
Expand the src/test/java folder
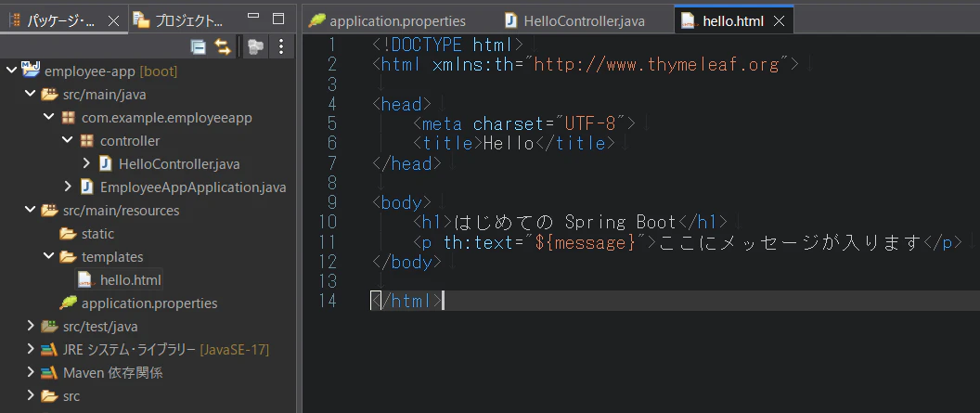coord(30,326)
